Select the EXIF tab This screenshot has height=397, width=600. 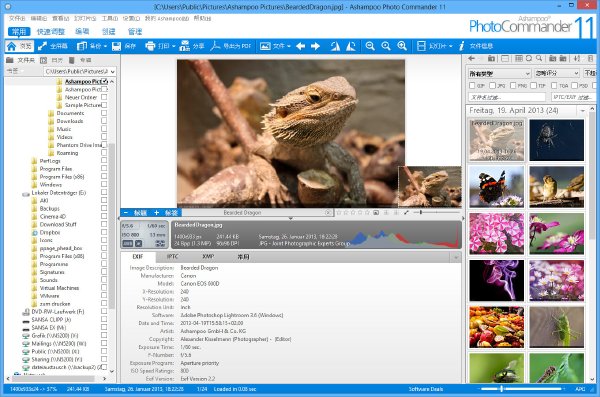coord(138,256)
